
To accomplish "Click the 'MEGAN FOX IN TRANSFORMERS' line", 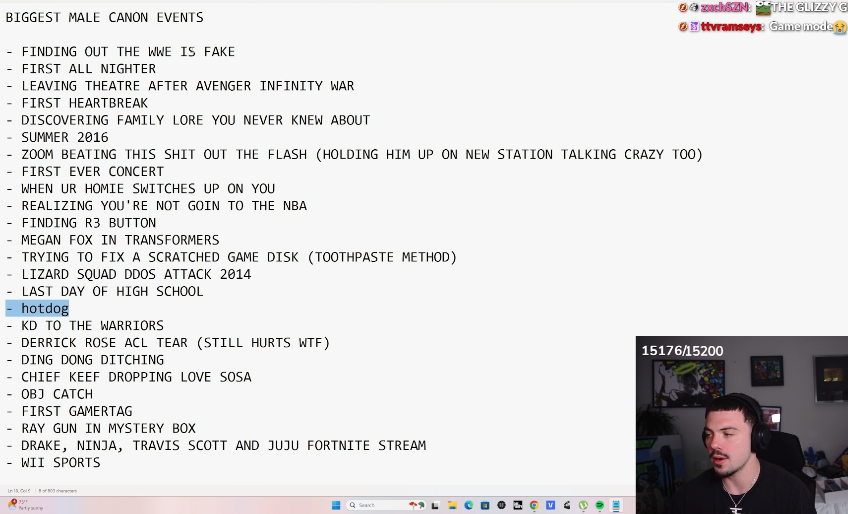I will [x=112, y=240].
